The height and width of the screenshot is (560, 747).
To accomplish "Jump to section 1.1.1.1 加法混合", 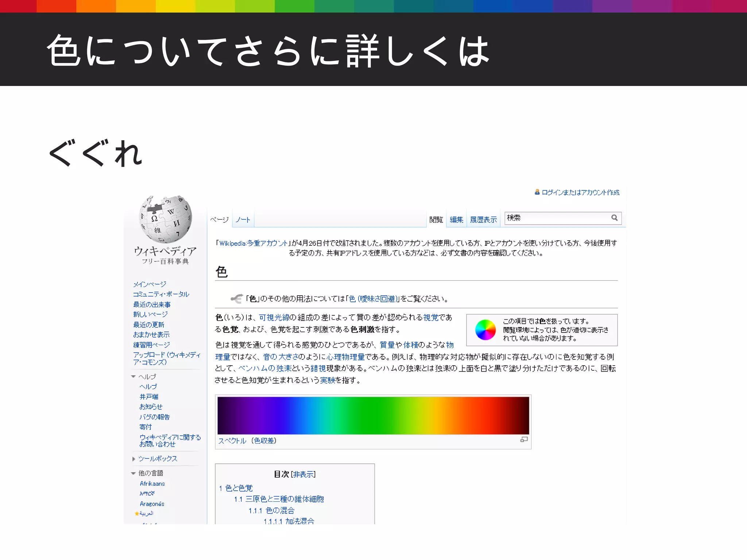I will (289, 521).
